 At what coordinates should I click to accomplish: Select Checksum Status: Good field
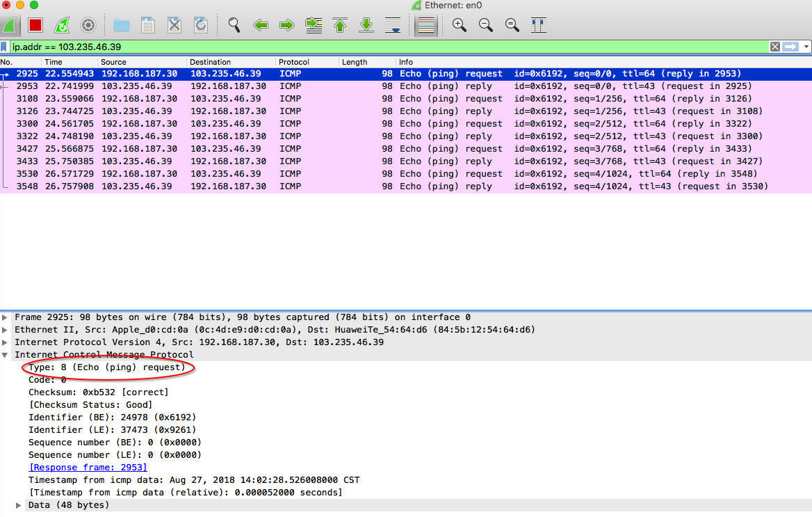(x=90, y=404)
